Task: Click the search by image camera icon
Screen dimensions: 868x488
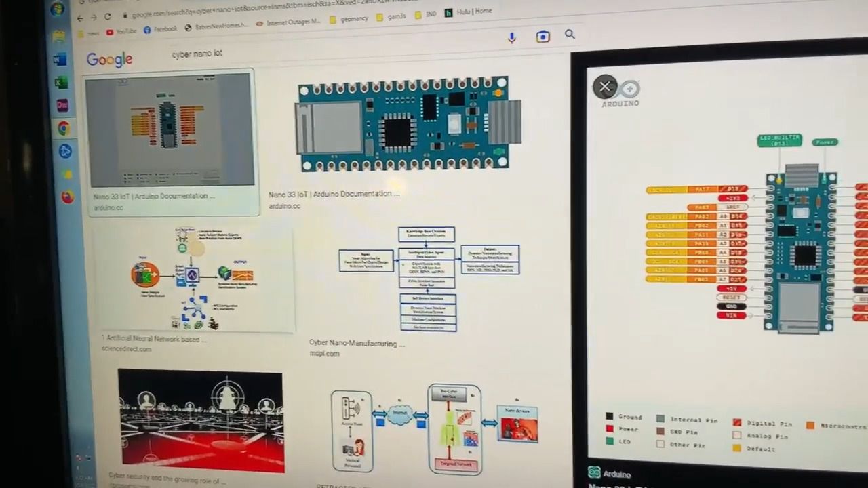Action: tap(542, 37)
